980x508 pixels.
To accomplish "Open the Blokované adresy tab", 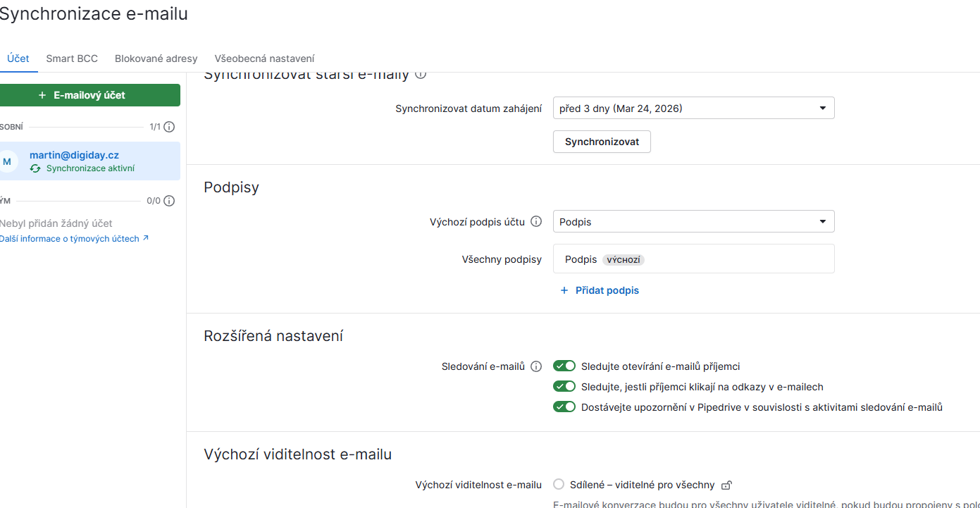I will pos(156,58).
